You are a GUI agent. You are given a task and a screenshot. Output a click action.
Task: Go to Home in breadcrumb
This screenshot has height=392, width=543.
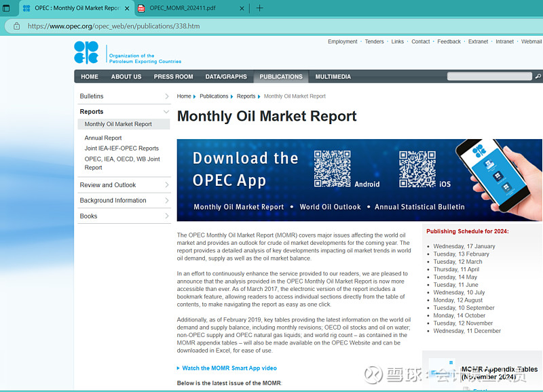click(x=184, y=96)
